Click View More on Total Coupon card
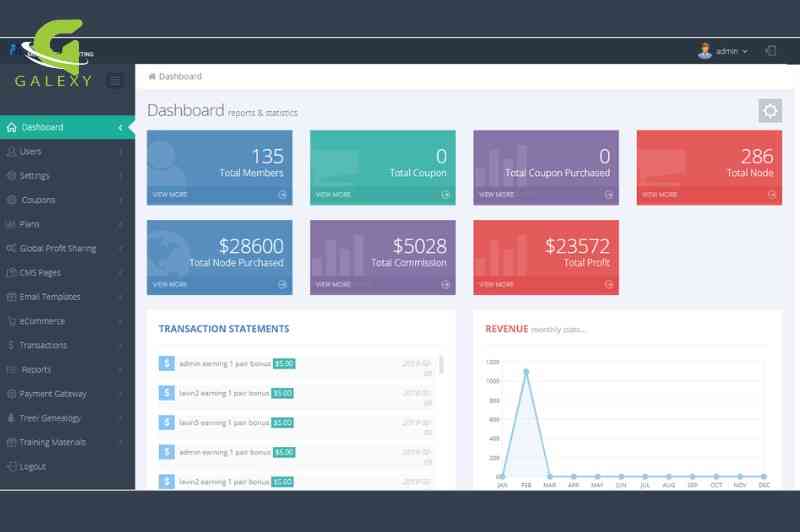This screenshot has width=800, height=532. (334, 195)
